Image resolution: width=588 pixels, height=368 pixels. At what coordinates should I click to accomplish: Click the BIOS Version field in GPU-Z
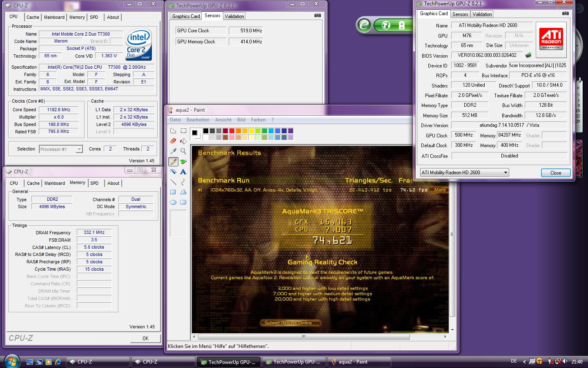pos(487,55)
